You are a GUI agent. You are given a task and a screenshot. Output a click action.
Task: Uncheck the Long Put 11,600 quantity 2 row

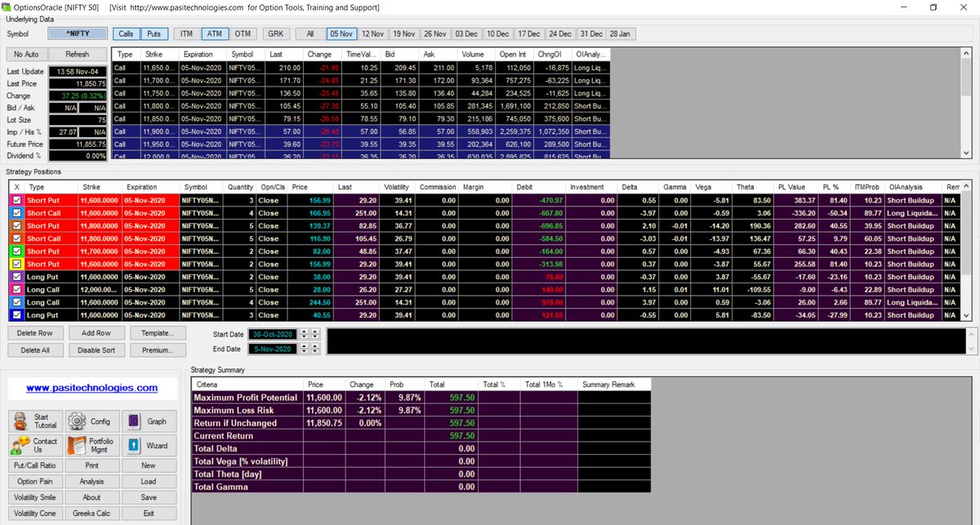[x=16, y=277]
